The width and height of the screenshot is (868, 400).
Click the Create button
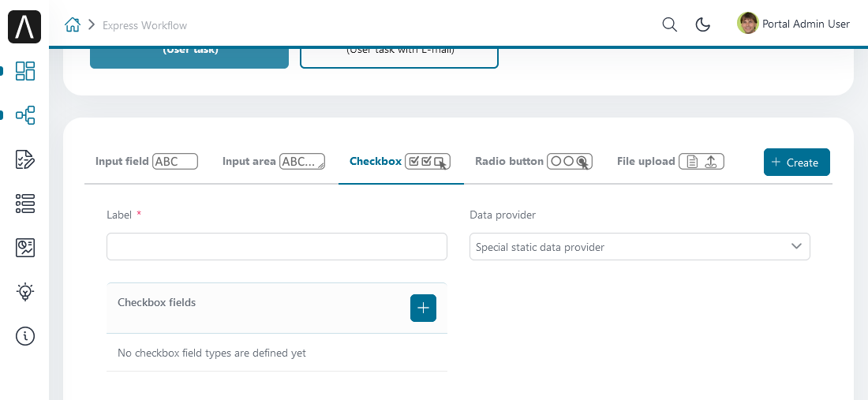[x=796, y=163]
